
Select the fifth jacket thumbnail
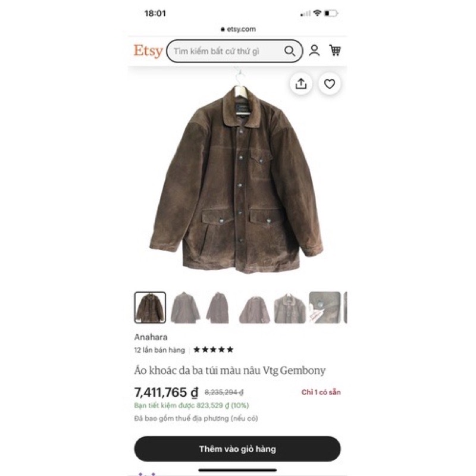(x=290, y=308)
